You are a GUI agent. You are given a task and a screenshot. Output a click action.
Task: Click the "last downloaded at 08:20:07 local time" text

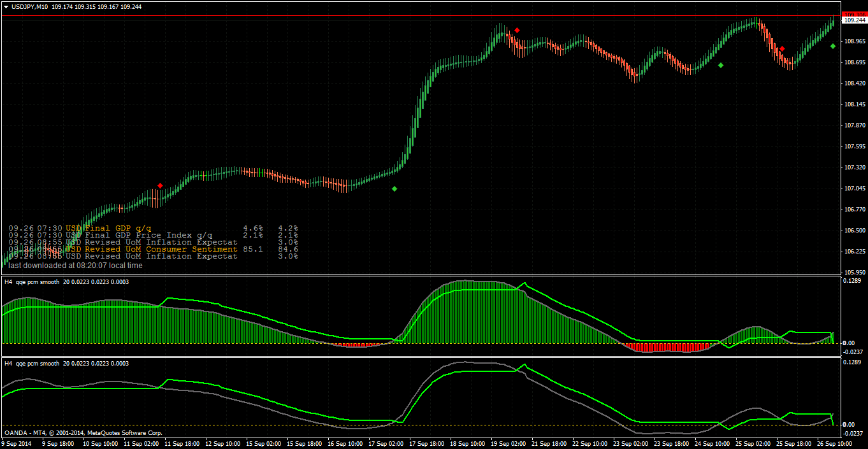[75, 265]
